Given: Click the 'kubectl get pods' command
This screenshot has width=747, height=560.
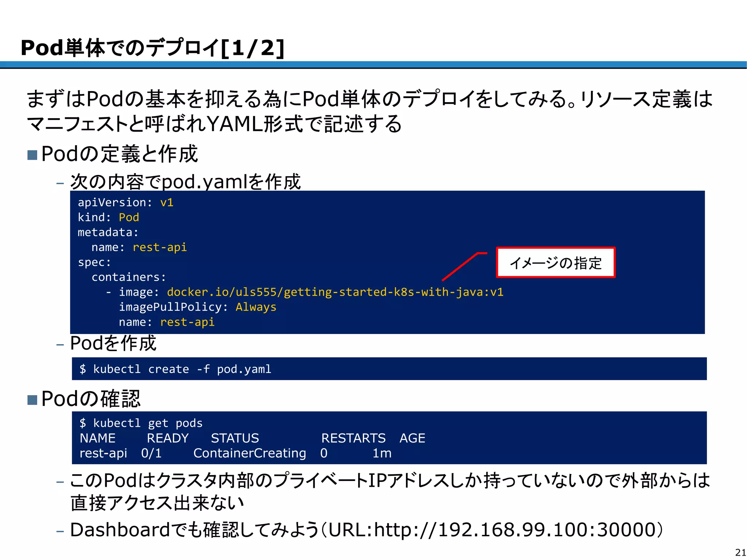Looking at the screenshot, I should coord(141,423).
